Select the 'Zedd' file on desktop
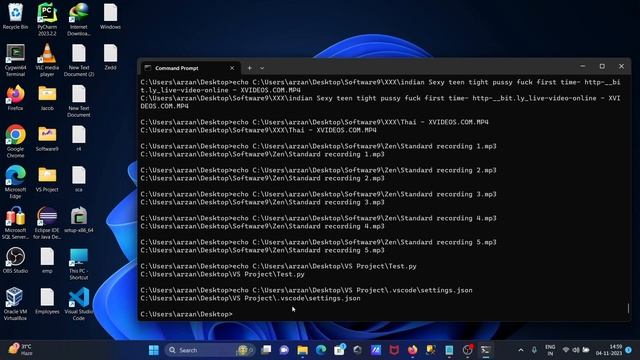Viewport: 640px width, 360px height. pos(110,57)
